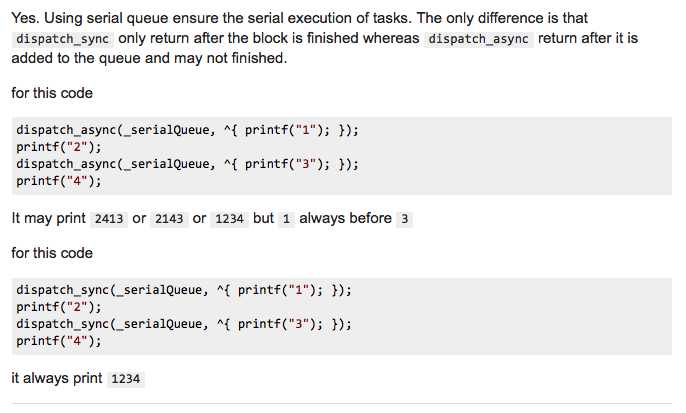This screenshot has width=686, height=413.
Task: Click the inline code "1" before "always before"
Action: (x=286, y=219)
